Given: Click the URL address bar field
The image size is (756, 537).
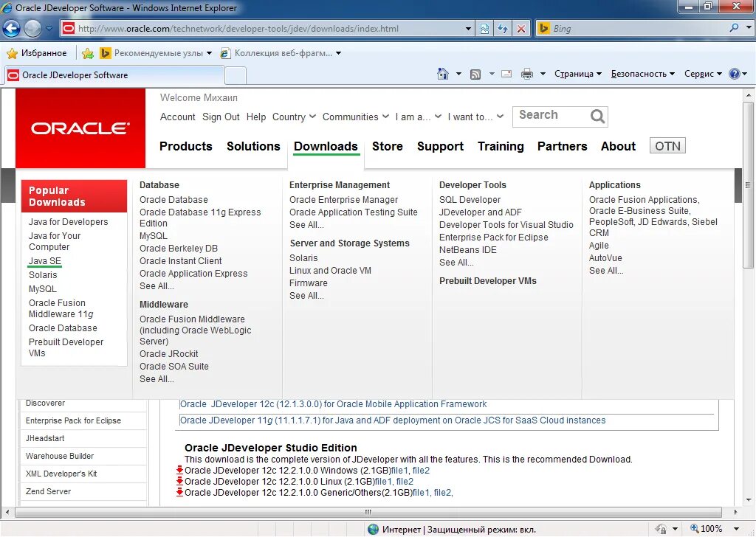Looking at the screenshot, I should tap(269, 29).
